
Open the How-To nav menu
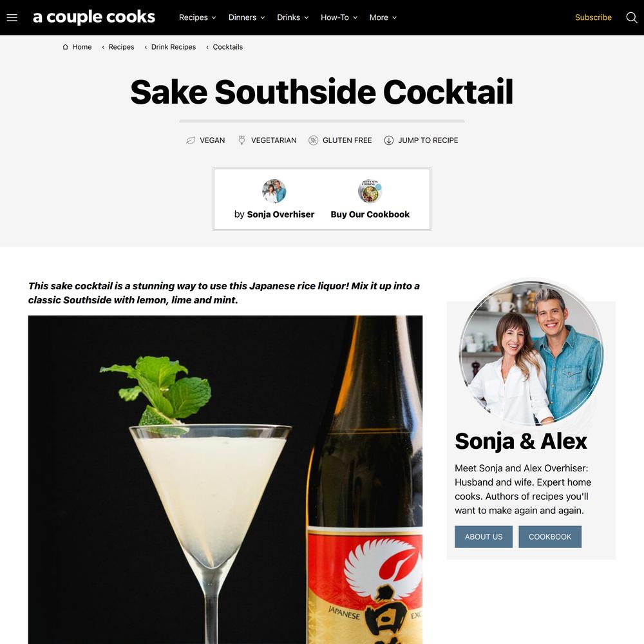339,17
